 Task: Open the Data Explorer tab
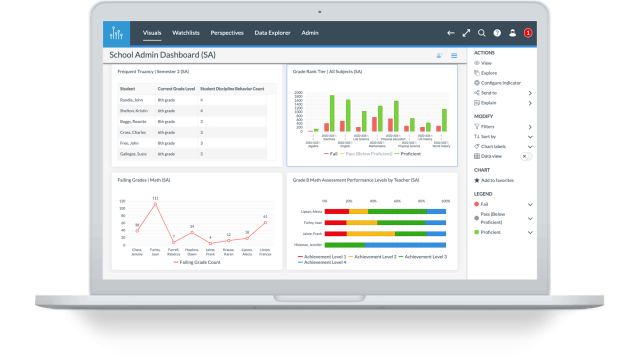[x=272, y=33]
